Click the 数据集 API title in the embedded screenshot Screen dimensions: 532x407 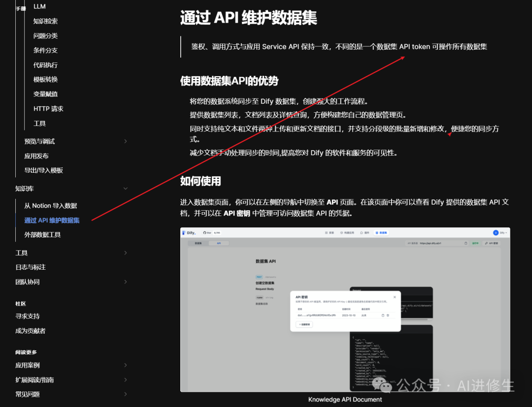tap(266, 261)
